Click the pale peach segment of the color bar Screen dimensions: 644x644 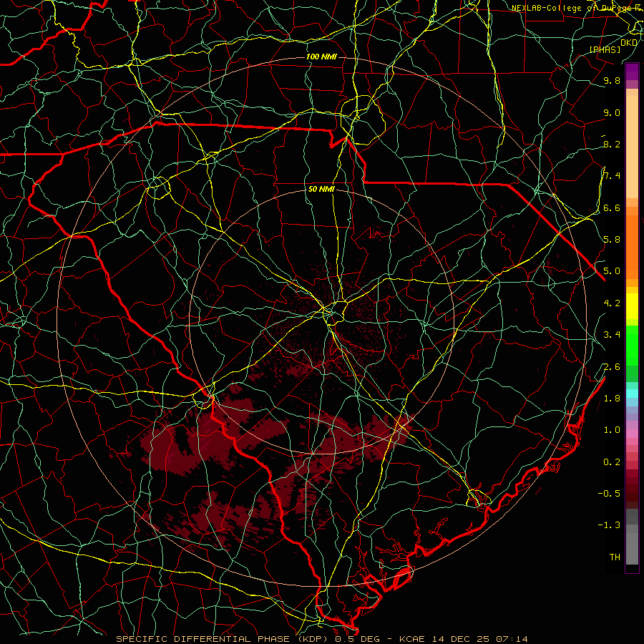632,147
